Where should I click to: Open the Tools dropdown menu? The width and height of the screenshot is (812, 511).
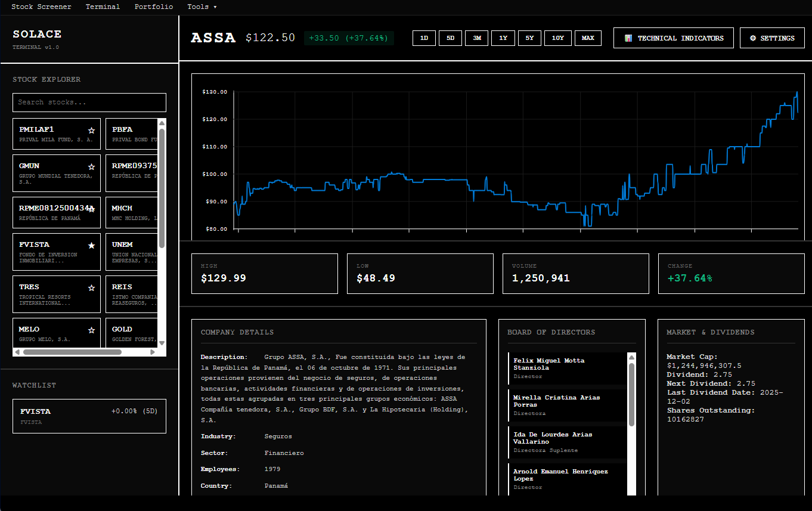[x=202, y=7]
